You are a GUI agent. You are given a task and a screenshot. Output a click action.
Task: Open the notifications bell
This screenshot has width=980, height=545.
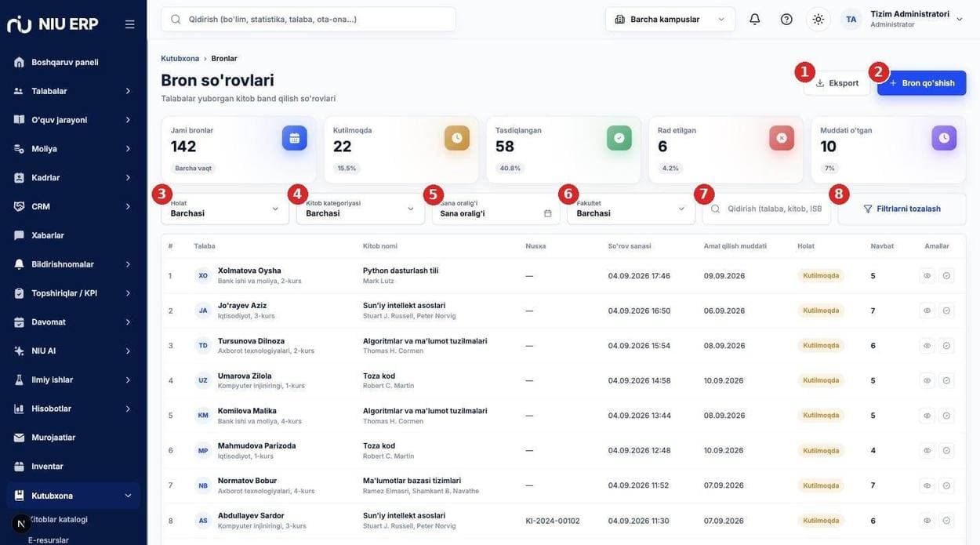[754, 19]
